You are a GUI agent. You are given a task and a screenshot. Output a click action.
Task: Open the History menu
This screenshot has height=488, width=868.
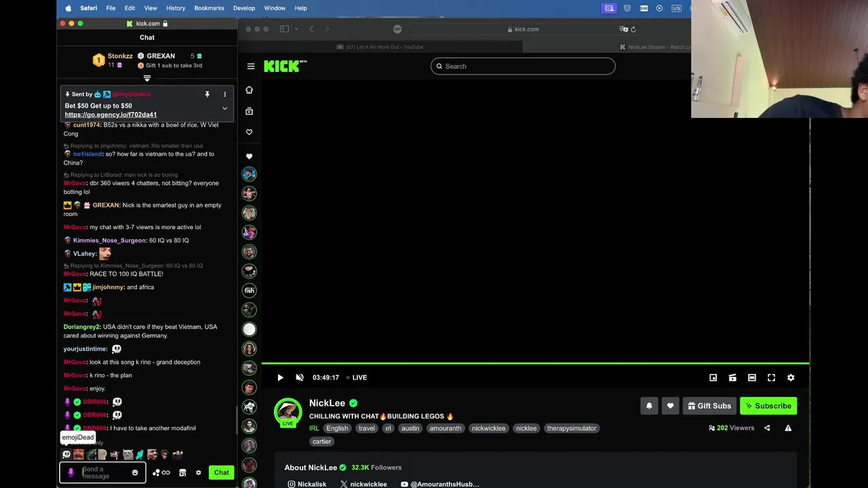[176, 8]
